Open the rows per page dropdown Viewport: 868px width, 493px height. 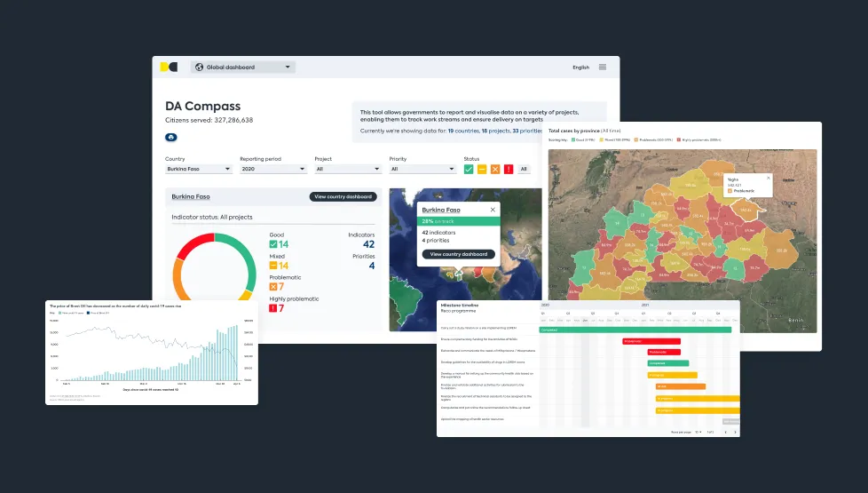[x=698, y=432]
